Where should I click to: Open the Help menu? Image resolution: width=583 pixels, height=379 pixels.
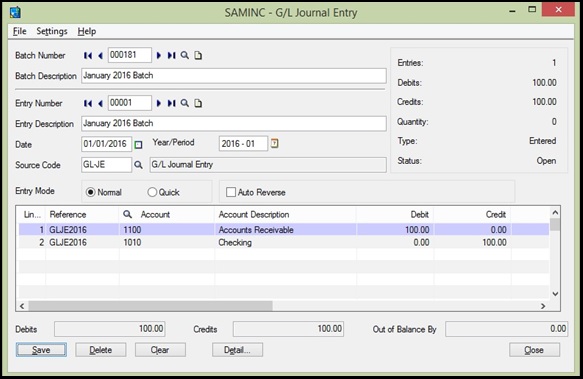[87, 31]
